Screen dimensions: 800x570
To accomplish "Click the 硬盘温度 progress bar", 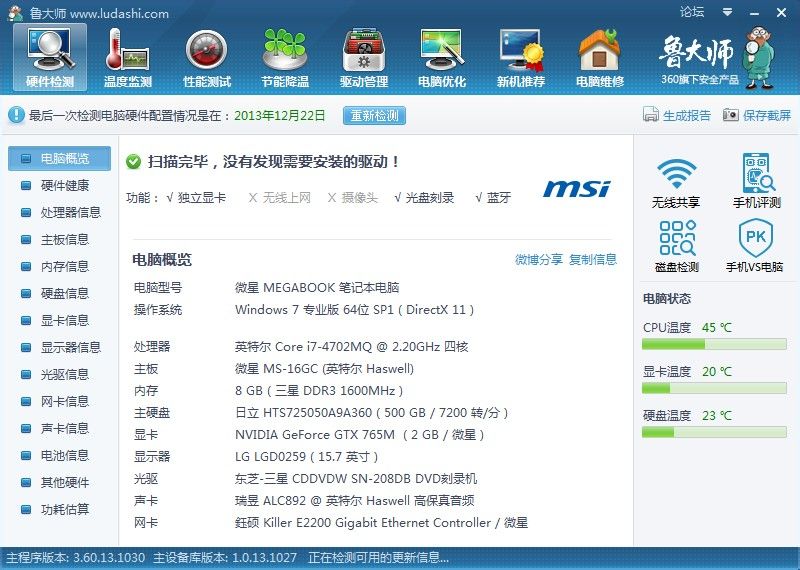I will click(714, 433).
